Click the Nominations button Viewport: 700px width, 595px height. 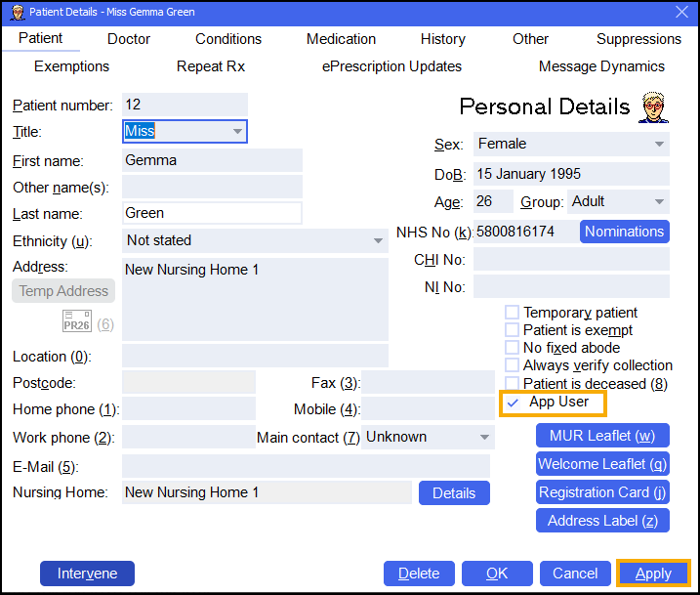[625, 232]
